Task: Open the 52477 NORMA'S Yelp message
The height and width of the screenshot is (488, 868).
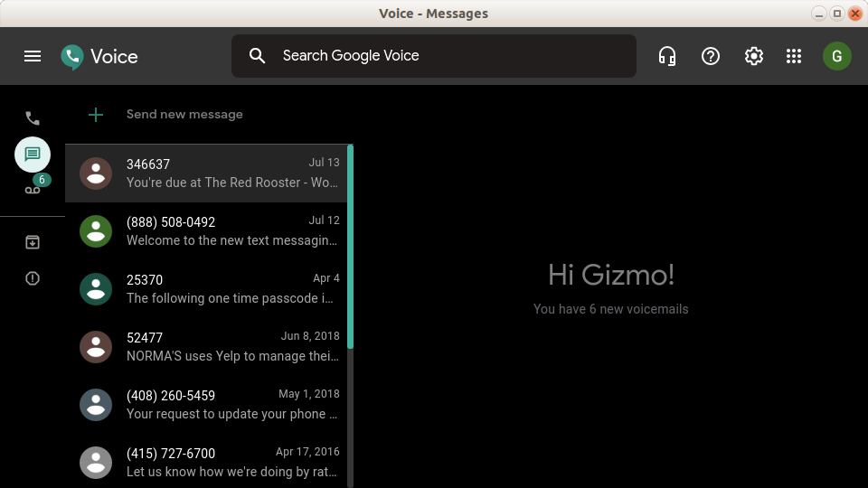Action: [206, 347]
